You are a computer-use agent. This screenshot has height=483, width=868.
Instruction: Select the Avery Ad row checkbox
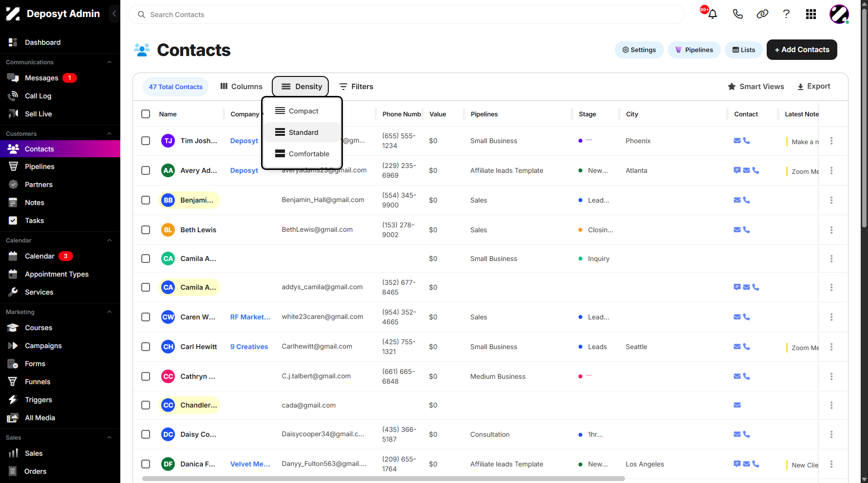[x=146, y=170]
